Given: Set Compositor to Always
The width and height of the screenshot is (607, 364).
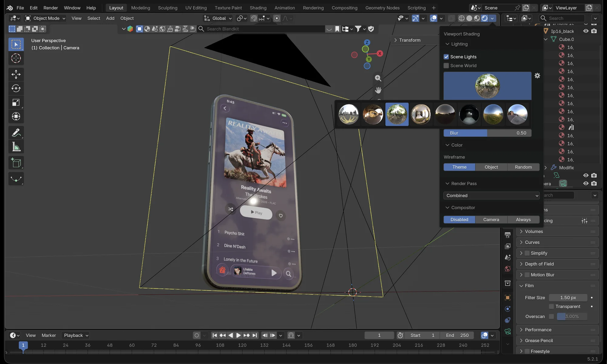Looking at the screenshot, I should point(523,220).
